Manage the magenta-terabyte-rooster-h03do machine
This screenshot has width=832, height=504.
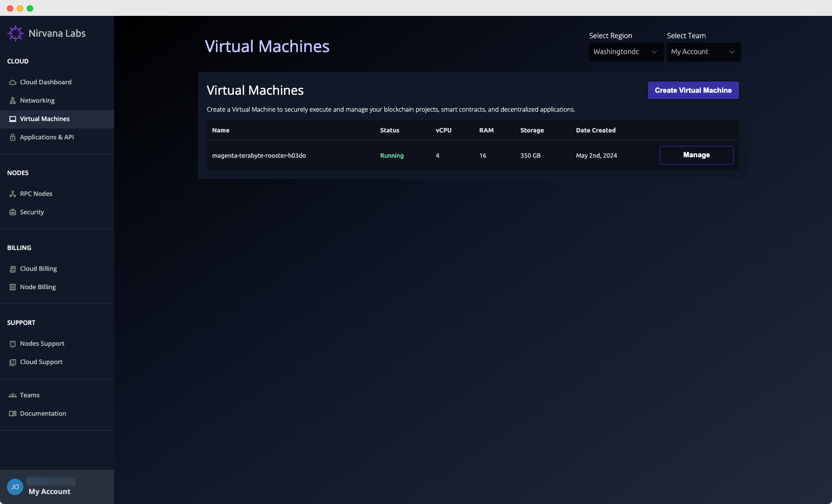(x=696, y=155)
